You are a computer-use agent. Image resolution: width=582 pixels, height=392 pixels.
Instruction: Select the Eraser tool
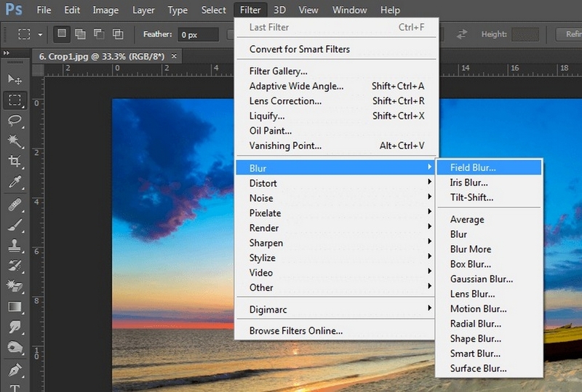tap(15, 286)
